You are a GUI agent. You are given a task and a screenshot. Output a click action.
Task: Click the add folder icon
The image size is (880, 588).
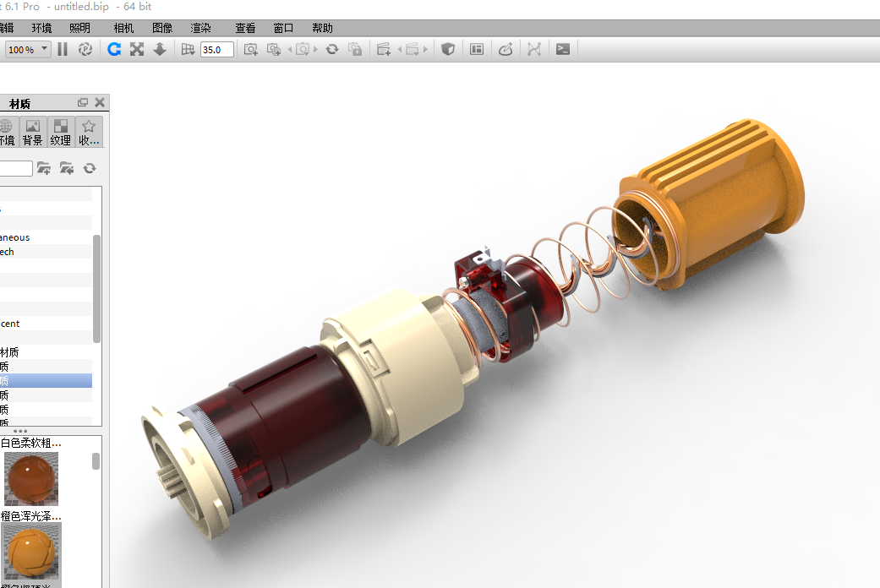tap(43, 168)
